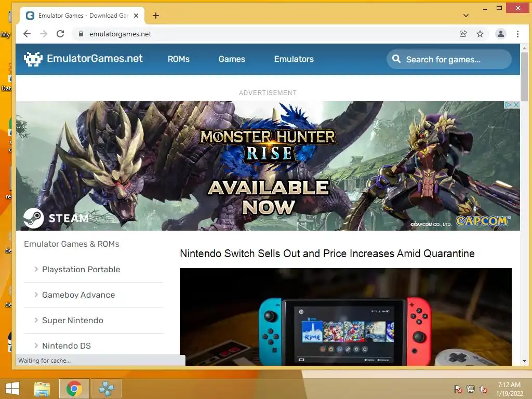Click the EmulatorGames.net invader logo icon
Image resolution: width=532 pixels, height=399 pixels.
pyautogui.click(x=33, y=59)
